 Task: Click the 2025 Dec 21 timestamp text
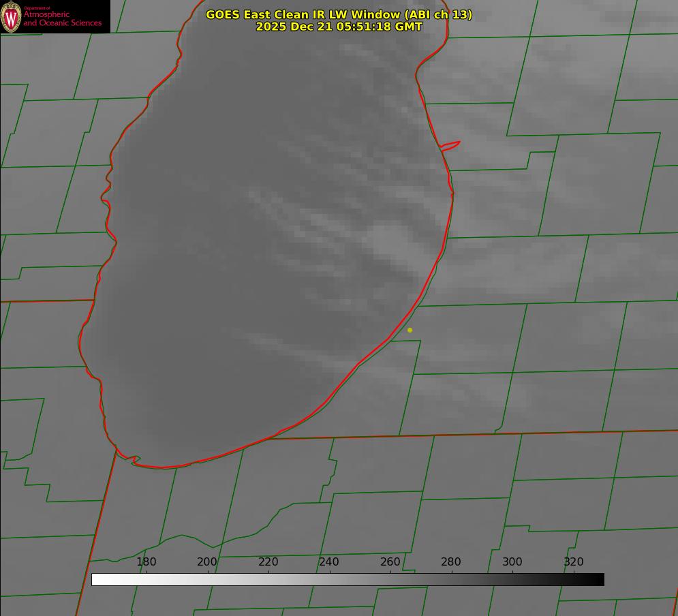point(339,27)
